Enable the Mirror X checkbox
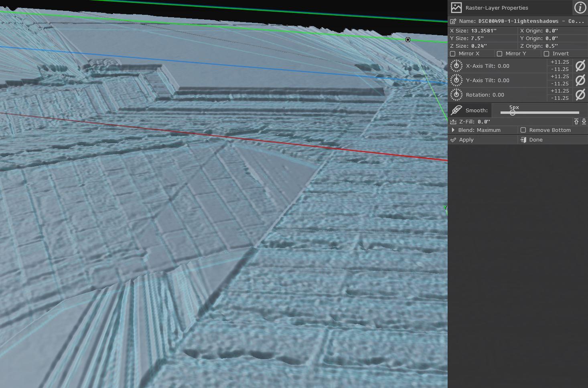 click(453, 54)
